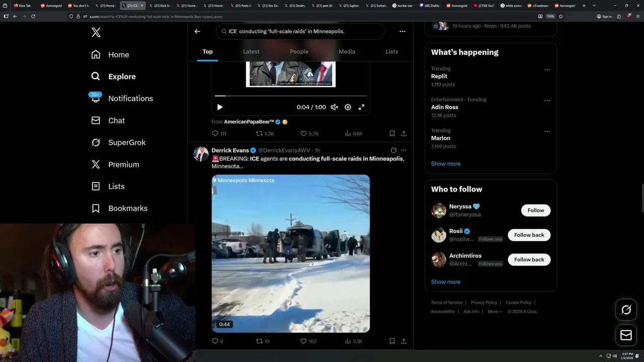This screenshot has height=362, width=644.
Task: Switch to the Top tab
Action: (207, 52)
